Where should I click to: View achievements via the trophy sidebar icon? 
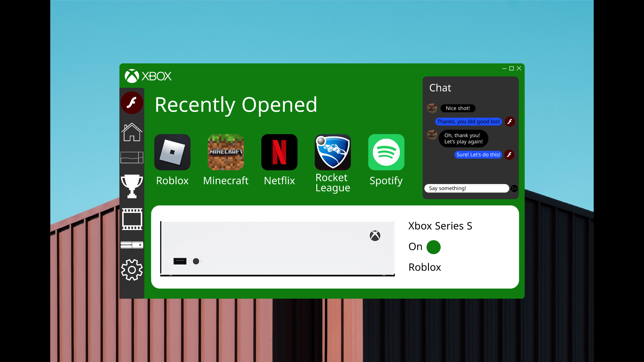click(132, 186)
